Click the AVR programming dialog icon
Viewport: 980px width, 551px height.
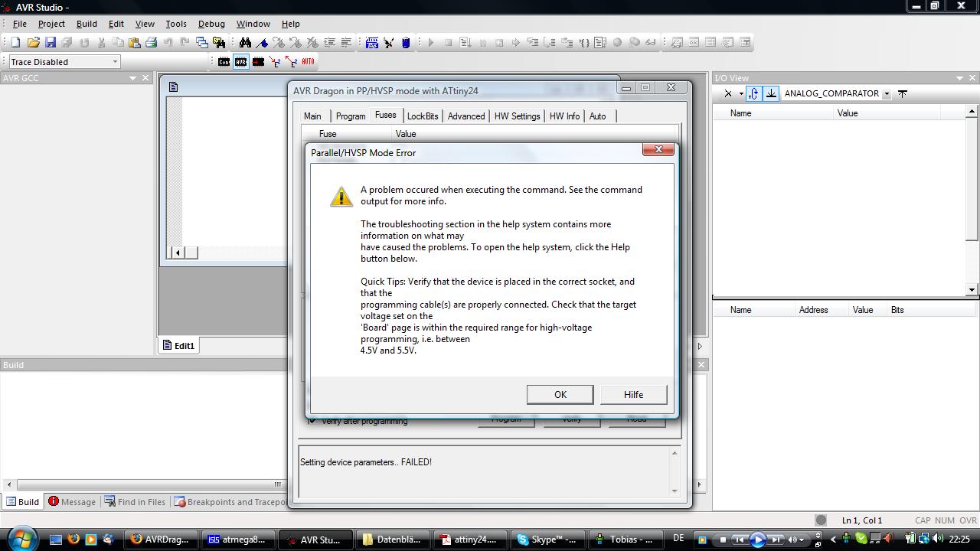240,62
